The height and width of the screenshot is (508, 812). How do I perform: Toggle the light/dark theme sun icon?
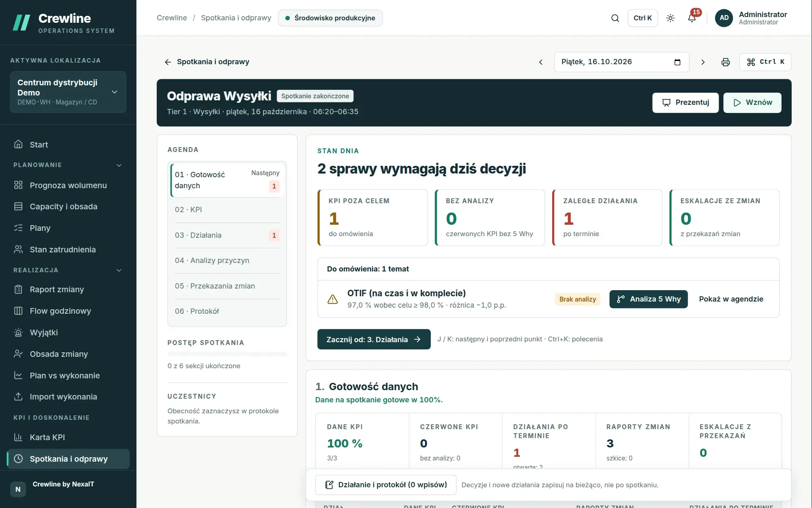[x=670, y=18]
